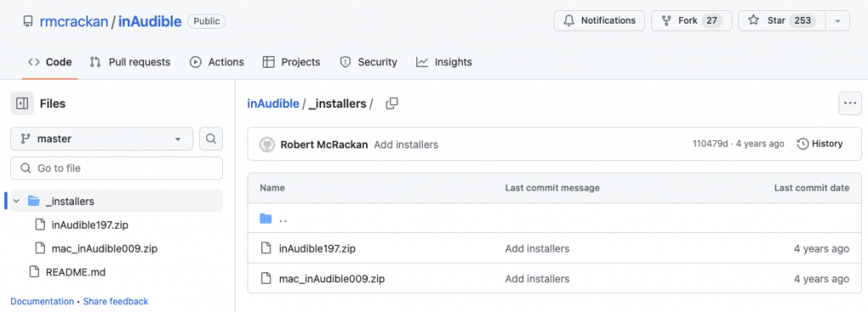The width and height of the screenshot is (868, 312).
Task: Switch to the Code tab
Action: tap(50, 62)
